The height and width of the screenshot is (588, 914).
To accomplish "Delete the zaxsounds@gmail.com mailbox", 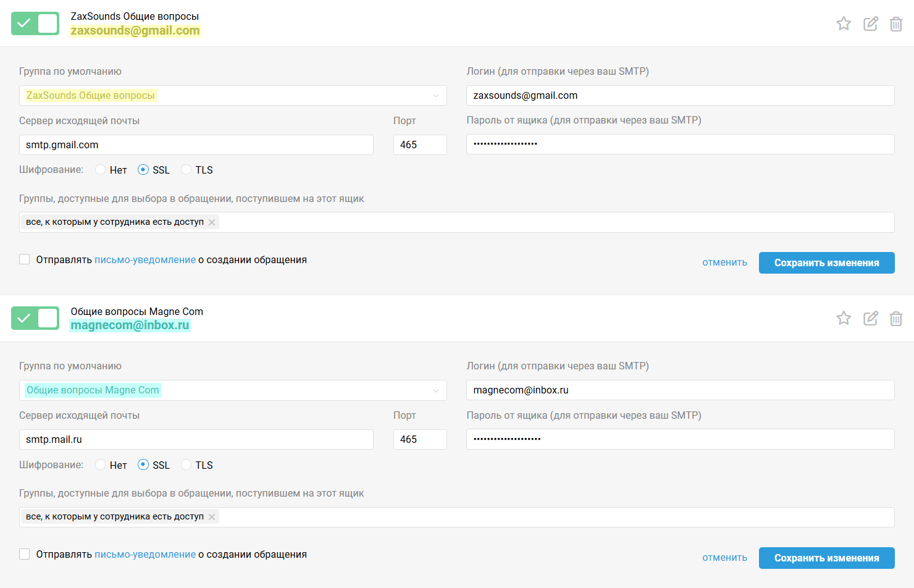I will (896, 24).
